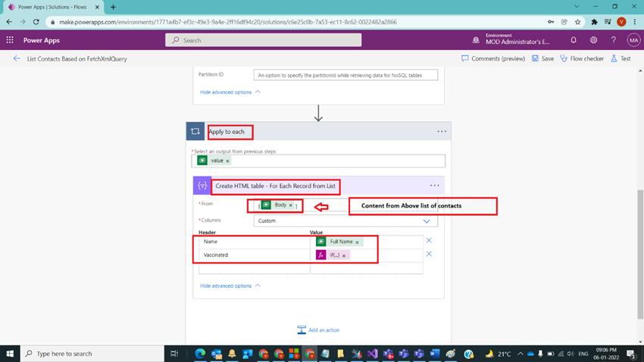Click the password key icon in address bar
The image size is (644, 362).
tap(551, 22)
